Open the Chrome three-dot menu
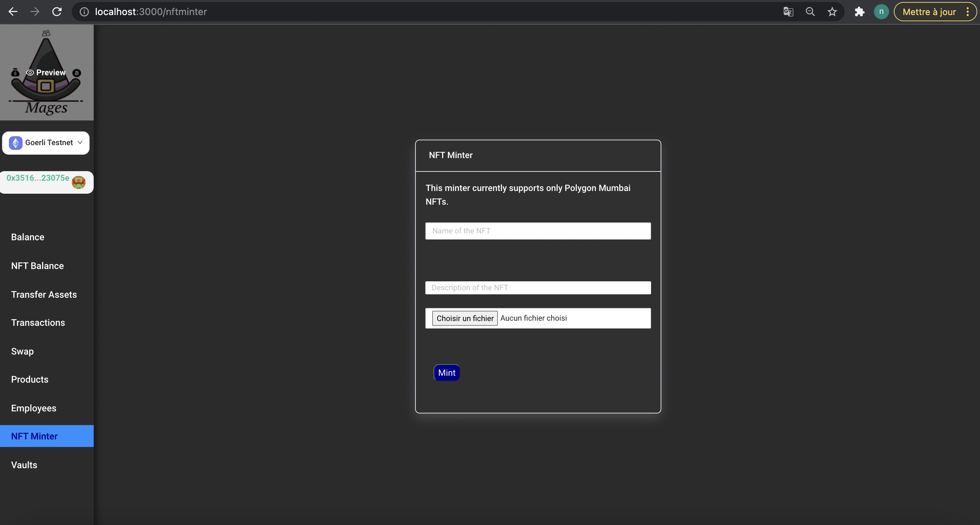The height and width of the screenshot is (525, 980). coord(967,12)
